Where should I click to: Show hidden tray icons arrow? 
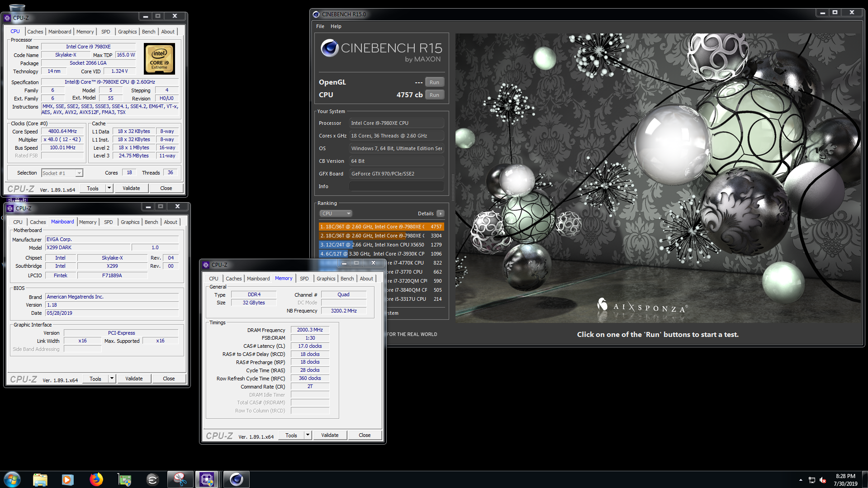[x=801, y=479]
